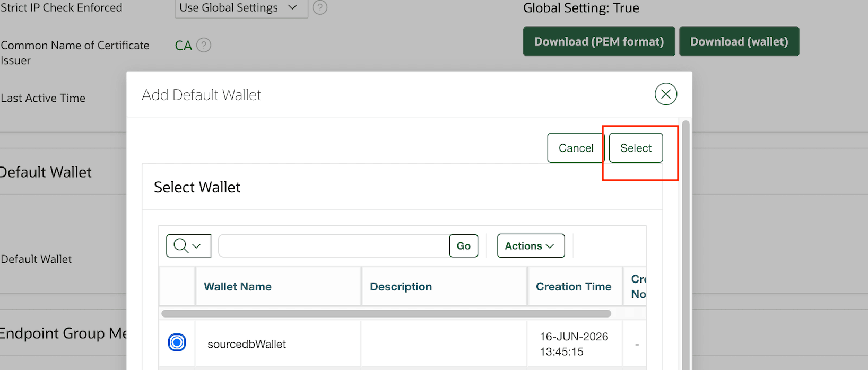Expand the Actions menu

coord(531,246)
